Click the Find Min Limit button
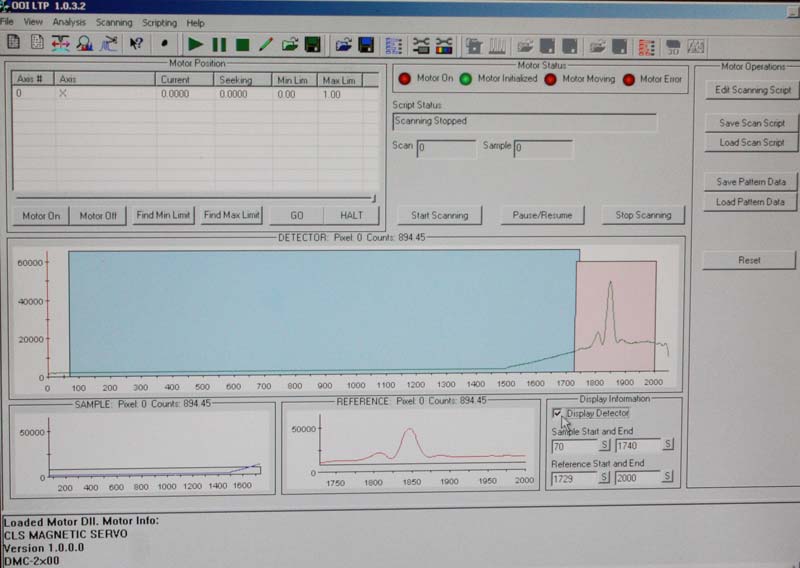 163,215
